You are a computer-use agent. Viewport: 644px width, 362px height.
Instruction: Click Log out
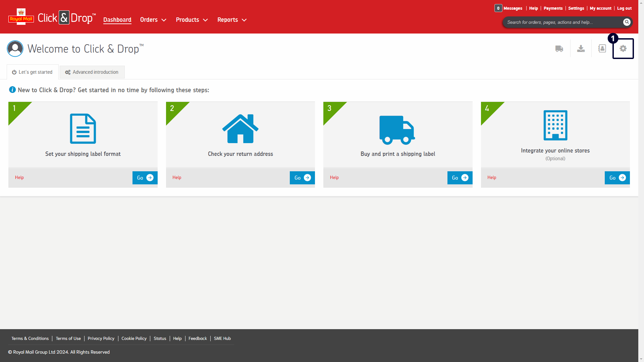coord(624,8)
